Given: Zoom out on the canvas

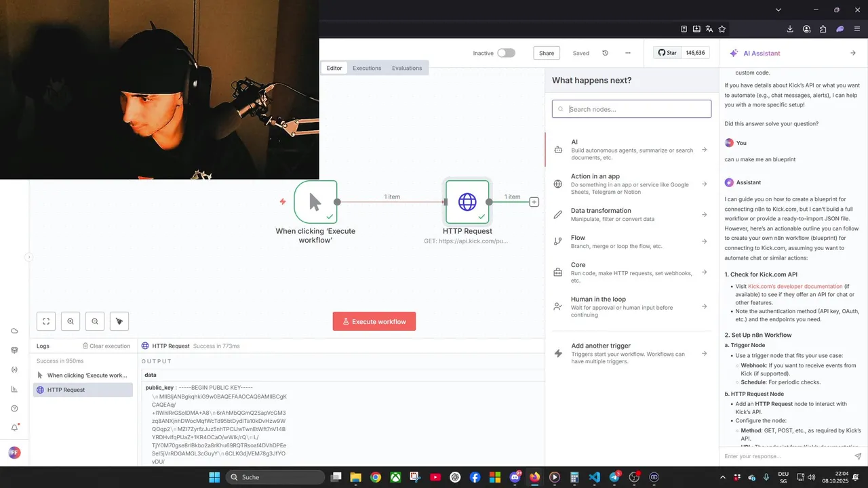Looking at the screenshot, I should [95, 321].
